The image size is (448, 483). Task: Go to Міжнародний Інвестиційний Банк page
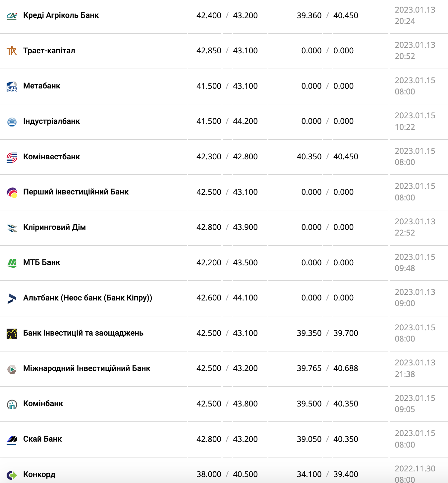point(86,368)
